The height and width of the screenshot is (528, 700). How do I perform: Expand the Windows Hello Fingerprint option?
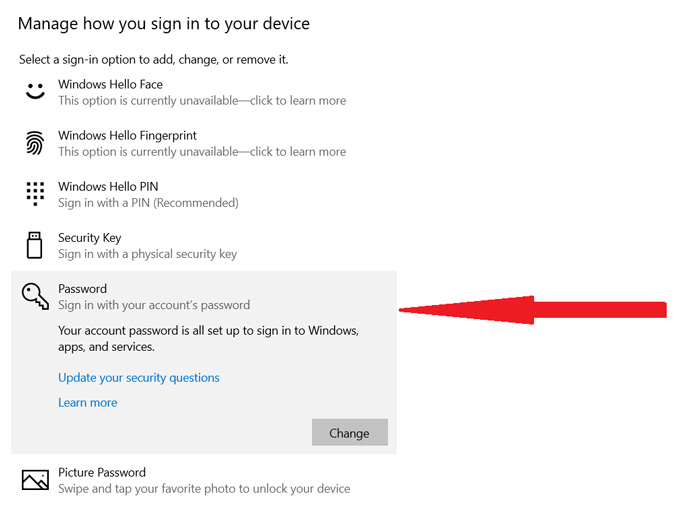pos(204,143)
